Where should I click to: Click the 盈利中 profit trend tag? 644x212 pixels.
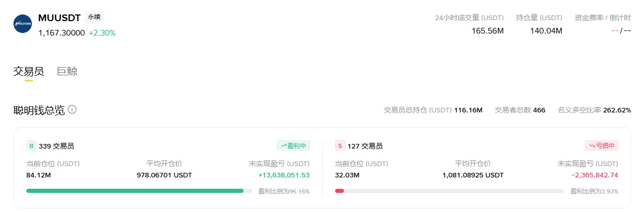point(293,145)
